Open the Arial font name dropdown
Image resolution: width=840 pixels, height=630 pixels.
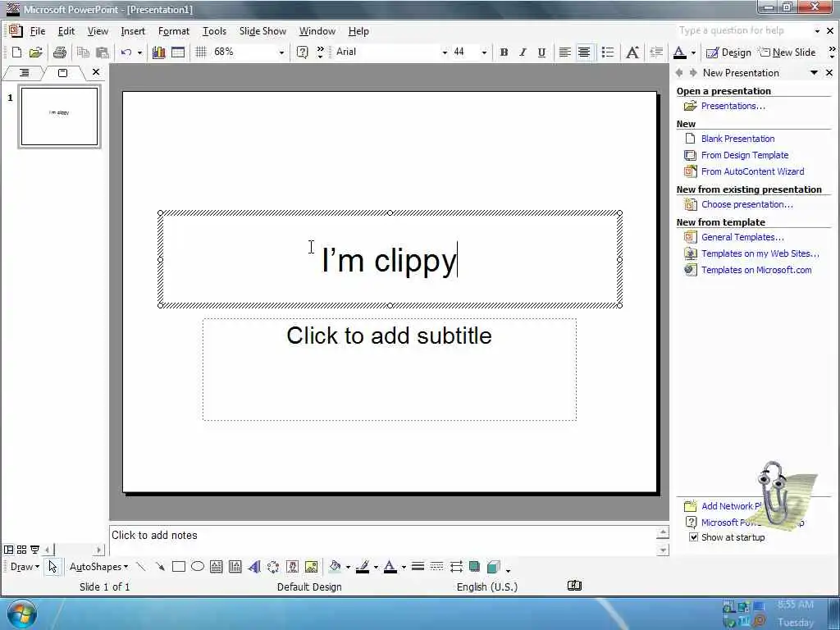point(445,52)
